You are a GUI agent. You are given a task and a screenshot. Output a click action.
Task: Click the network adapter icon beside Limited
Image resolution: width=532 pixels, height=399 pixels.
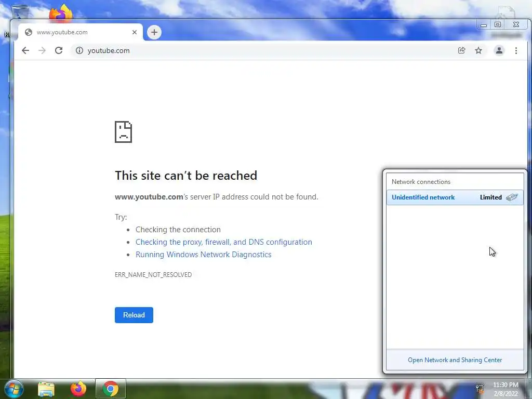click(512, 197)
